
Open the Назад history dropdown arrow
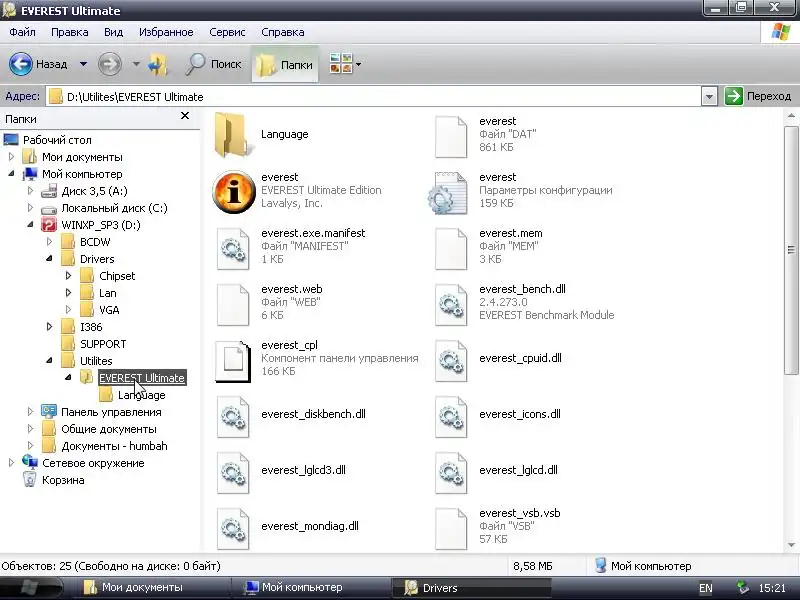[x=83, y=64]
